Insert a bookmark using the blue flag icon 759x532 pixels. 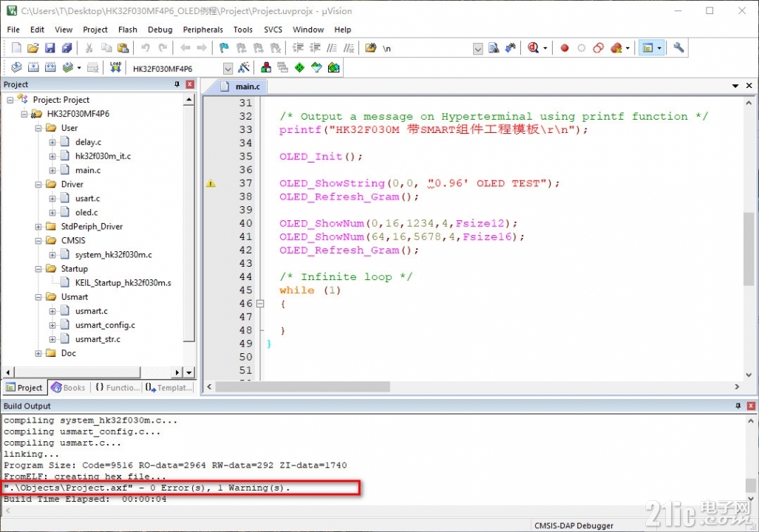(224, 48)
